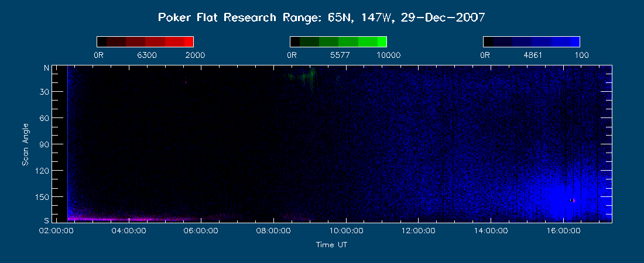This screenshot has height=263, width=644.
Task: Click the '08:00:00' time tick label
Action: tap(273, 231)
